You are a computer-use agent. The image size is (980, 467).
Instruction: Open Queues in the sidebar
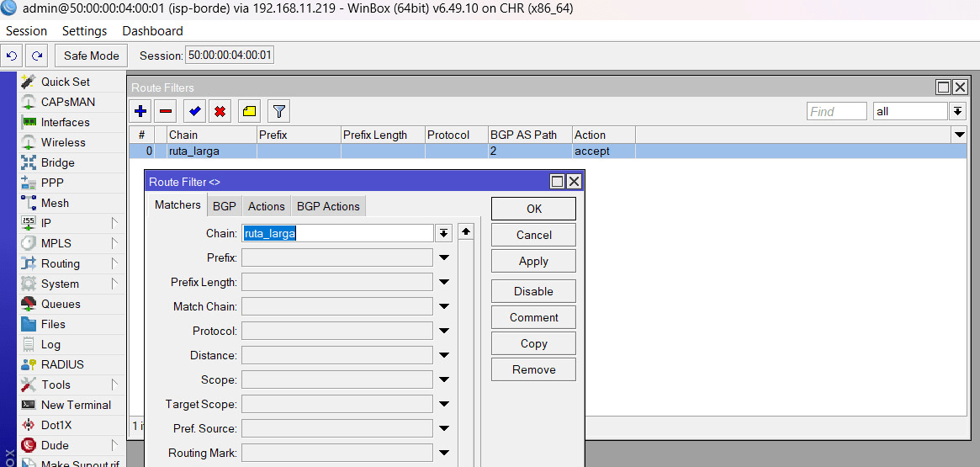61,304
